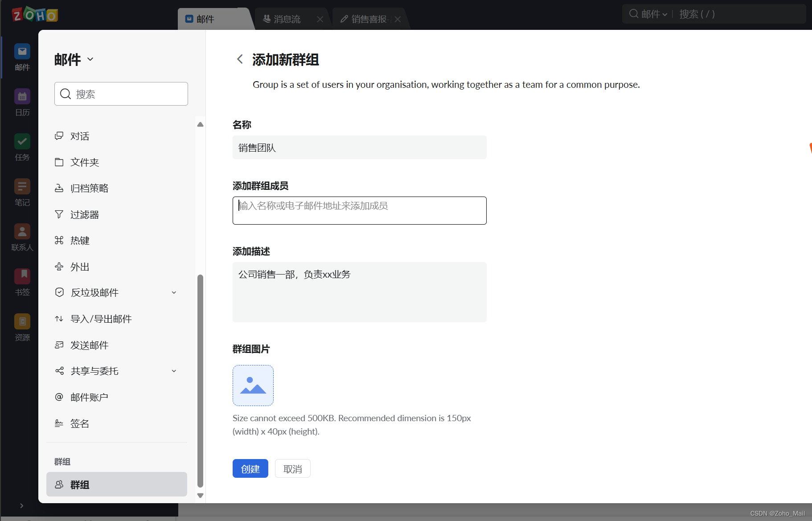Expand the 共享与委托 section chevron
This screenshot has width=812, height=521.
click(x=174, y=371)
